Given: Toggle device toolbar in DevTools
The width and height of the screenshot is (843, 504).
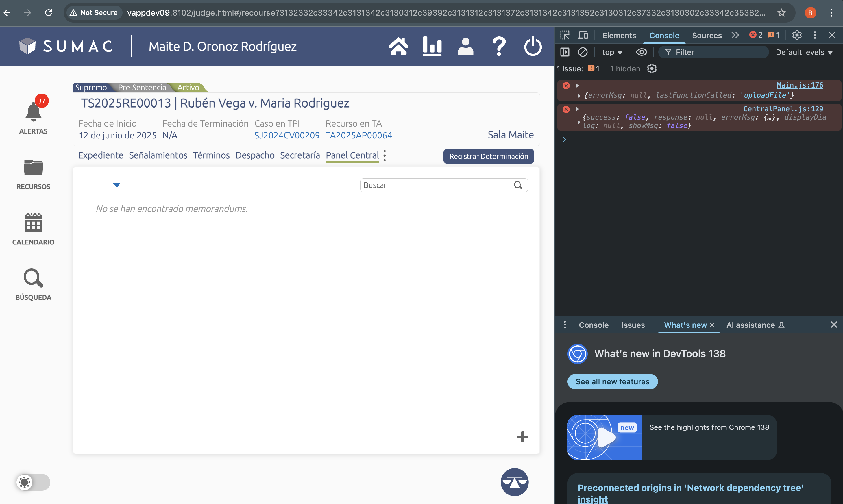Looking at the screenshot, I should [x=583, y=35].
